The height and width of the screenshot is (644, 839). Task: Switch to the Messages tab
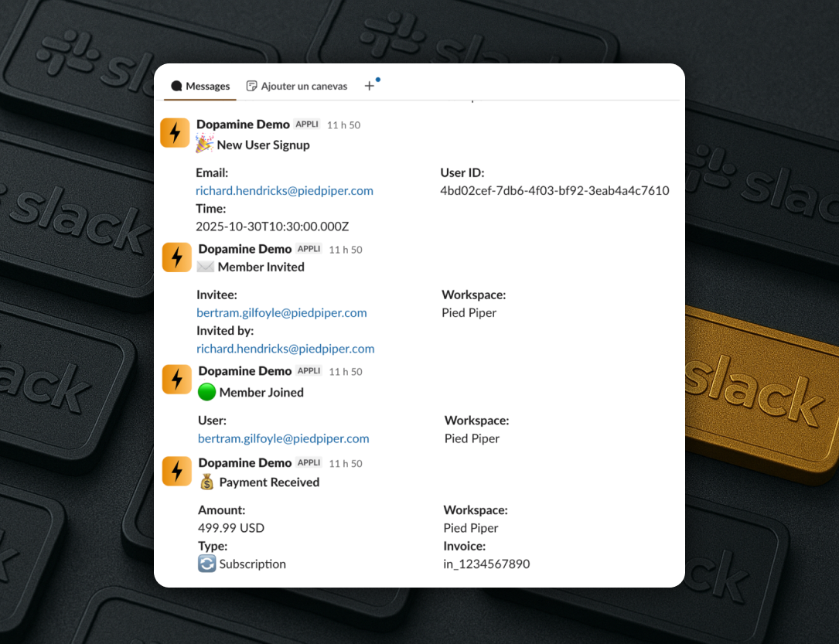pyautogui.click(x=200, y=87)
